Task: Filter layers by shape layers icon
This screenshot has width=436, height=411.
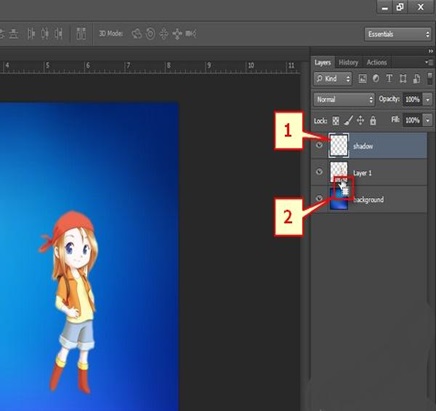Action: point(403,79)
